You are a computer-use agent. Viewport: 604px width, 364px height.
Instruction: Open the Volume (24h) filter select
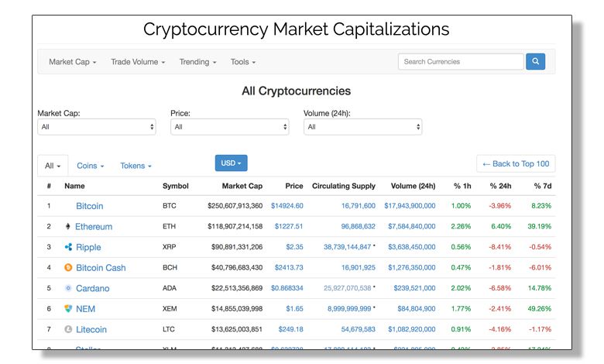tap(363, 127)
